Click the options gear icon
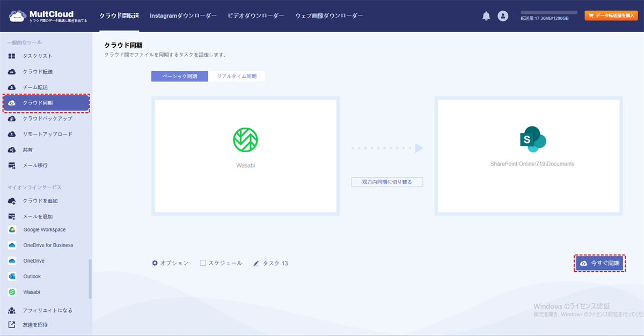Screen dimensions: 644x336 pos(155,263)
